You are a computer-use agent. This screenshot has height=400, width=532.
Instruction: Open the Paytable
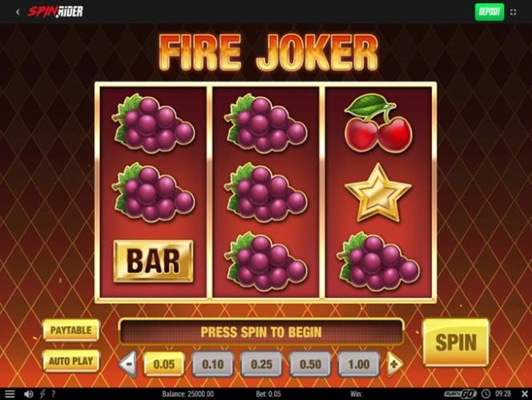pyautogui.click(x=71, y=330)
